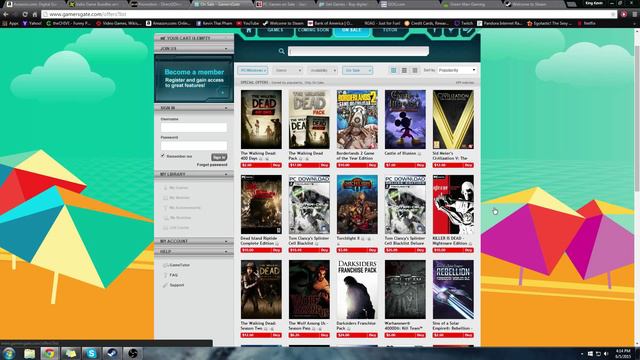Select the On Sale navigation tab

[351, 31]
